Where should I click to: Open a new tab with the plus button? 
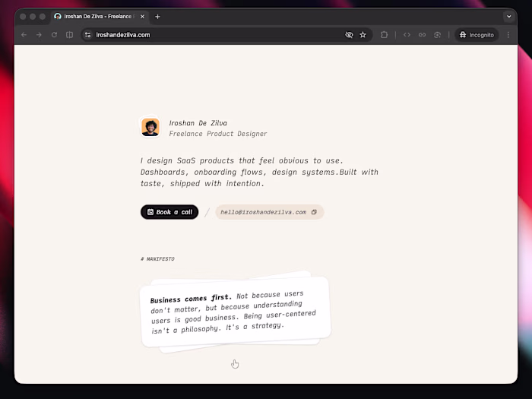click(x=157, y=17)
